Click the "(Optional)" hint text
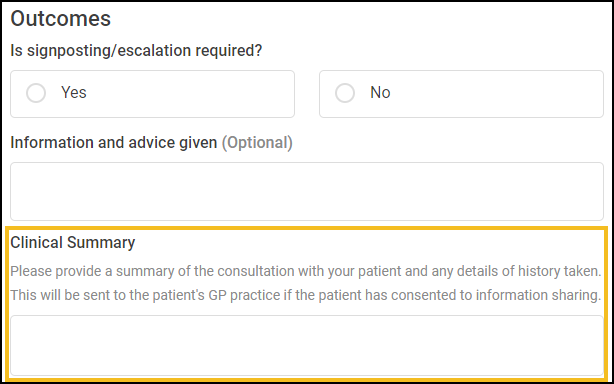Screen dimensions: 614x384 point(257,143)
